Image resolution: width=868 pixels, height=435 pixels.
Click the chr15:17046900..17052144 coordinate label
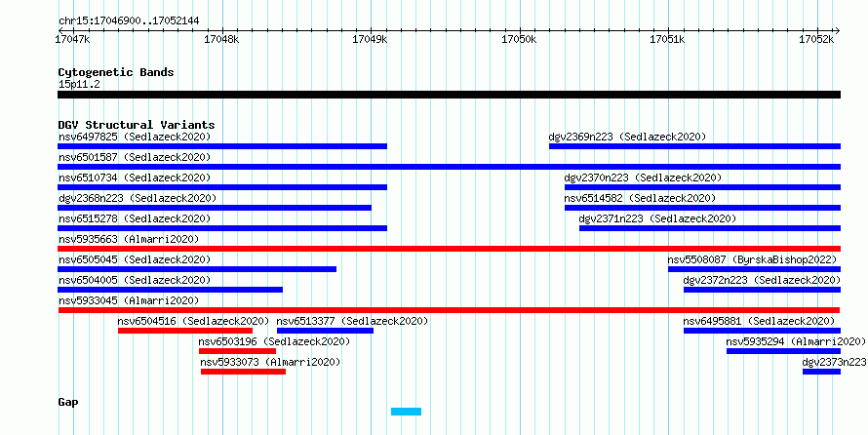coord(129,21)
